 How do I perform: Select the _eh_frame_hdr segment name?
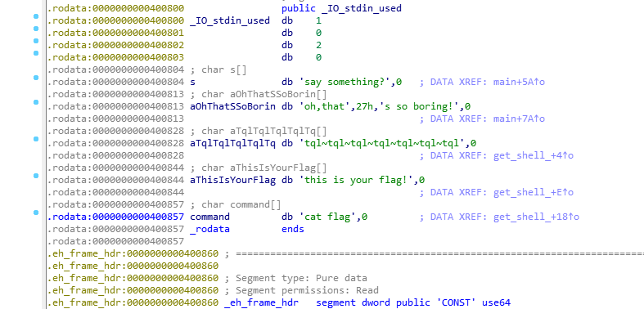(262, 302)
